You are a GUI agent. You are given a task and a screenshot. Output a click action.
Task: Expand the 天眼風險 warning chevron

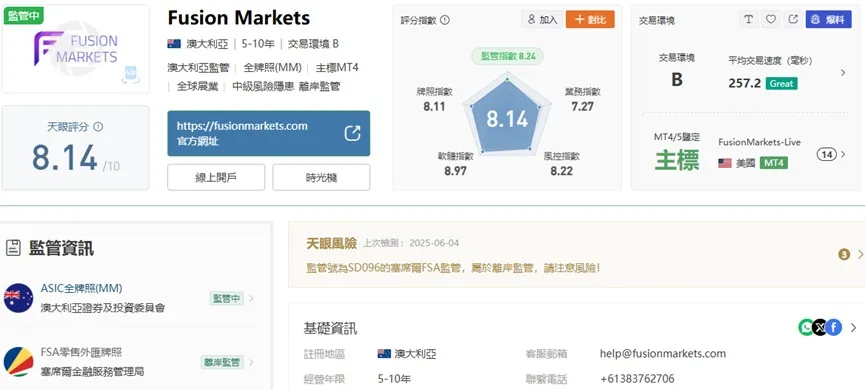860,254
